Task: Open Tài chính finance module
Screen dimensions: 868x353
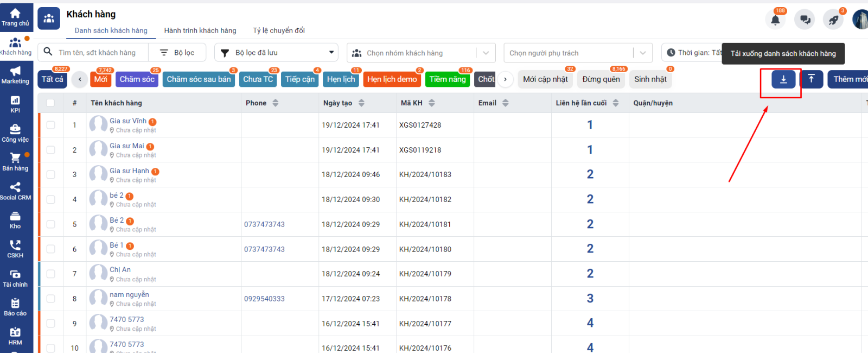Action: point(15,278)
